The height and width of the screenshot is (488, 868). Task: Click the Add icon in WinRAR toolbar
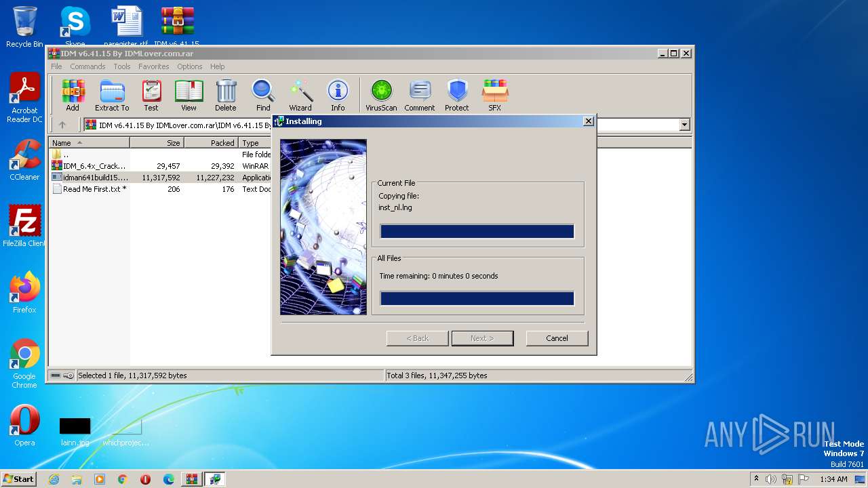(73, 96)
